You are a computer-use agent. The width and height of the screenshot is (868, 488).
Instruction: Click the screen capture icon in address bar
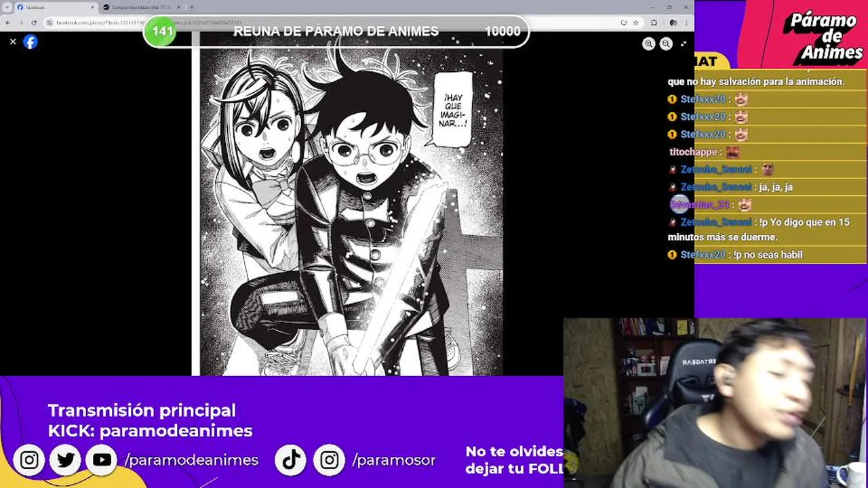(623, 22)
